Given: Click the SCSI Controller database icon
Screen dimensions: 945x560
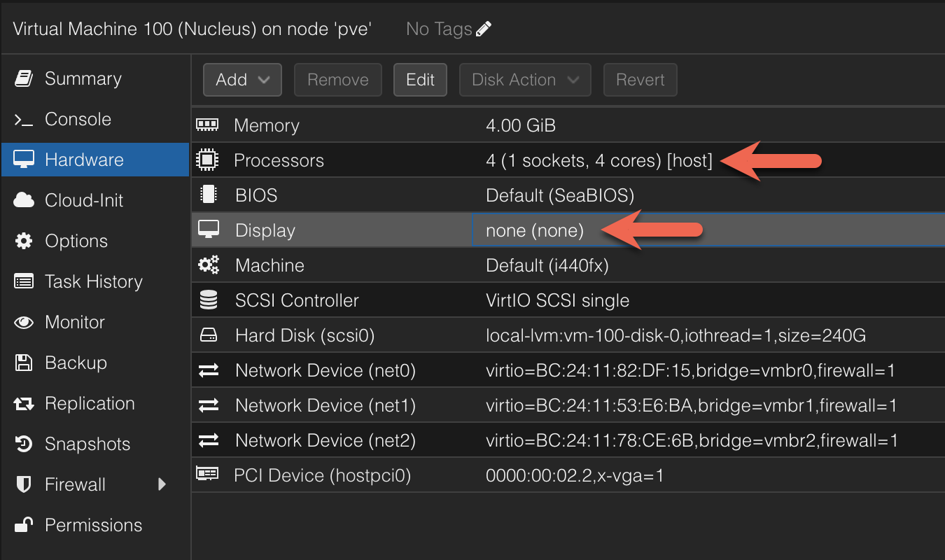Looking at the screenshot, I should pos(209,300).
